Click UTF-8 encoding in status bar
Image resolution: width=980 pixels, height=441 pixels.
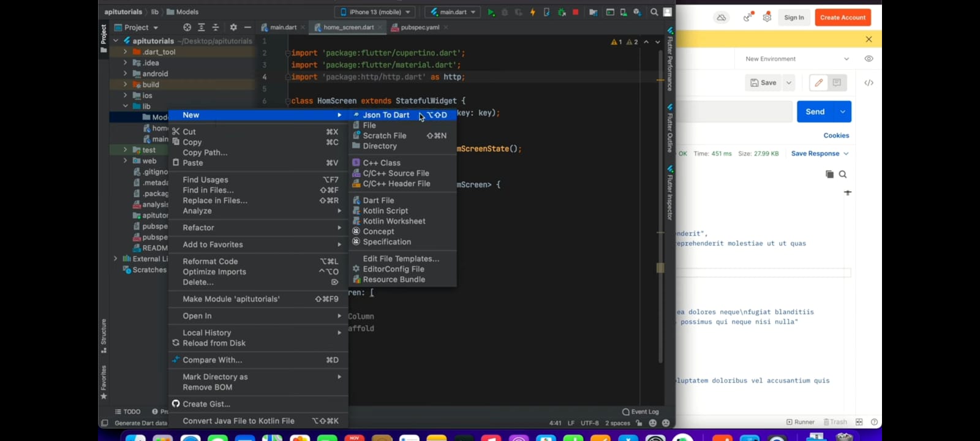click(x=590, y=423)
